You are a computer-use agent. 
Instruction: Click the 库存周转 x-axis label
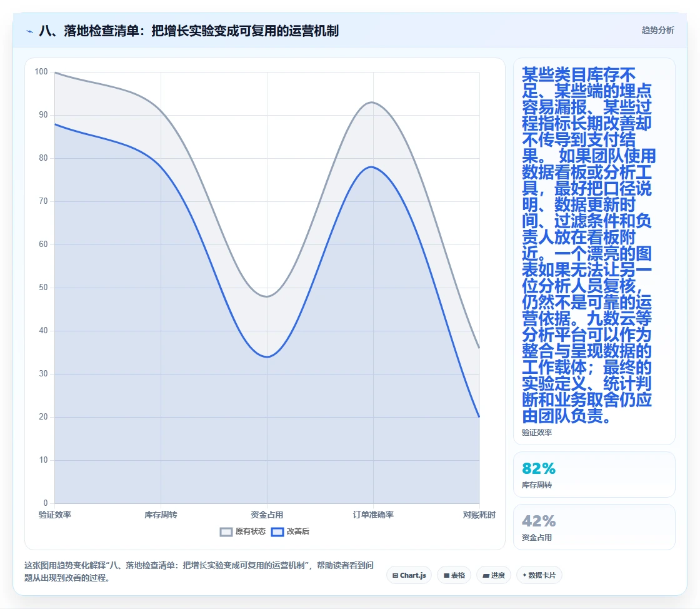click(161, 515)
